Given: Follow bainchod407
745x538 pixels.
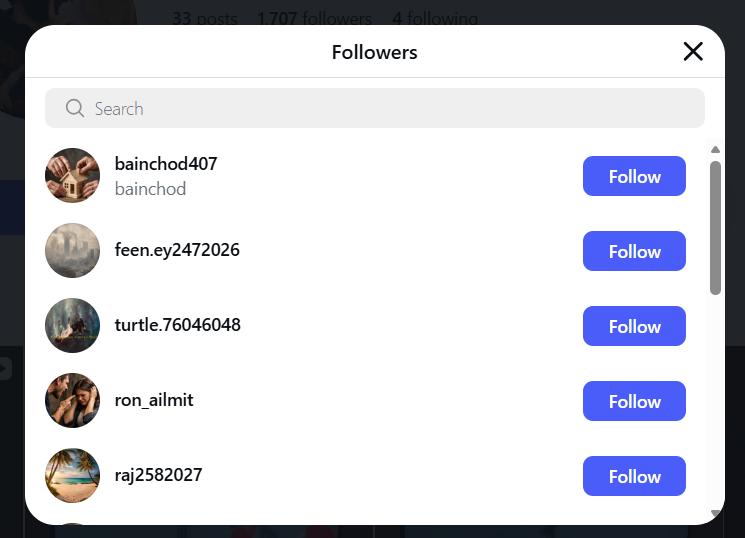Looking at the screenshot, I should 634,176.
